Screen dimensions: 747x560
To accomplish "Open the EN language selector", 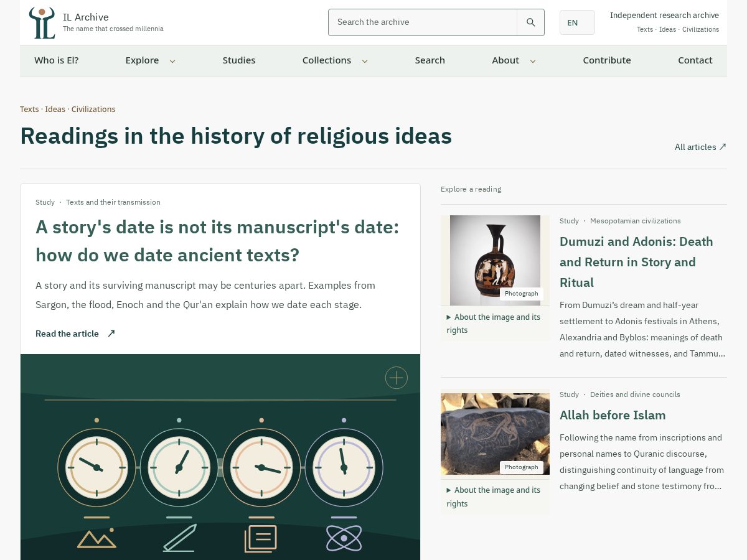I will [x=577, y=22].
